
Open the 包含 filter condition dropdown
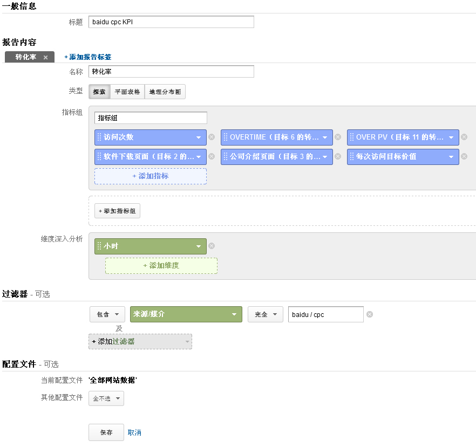pyautogui.click(x=107, y=314)
